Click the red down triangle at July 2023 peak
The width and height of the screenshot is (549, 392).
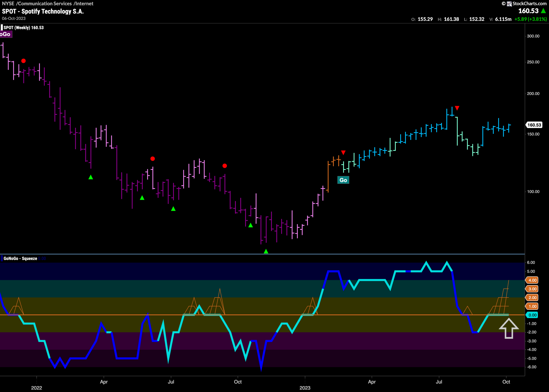(x=457, y=108)
